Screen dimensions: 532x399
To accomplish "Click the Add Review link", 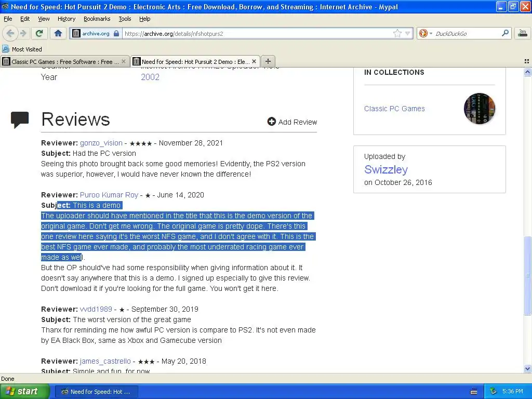I will tap(292, 122).
